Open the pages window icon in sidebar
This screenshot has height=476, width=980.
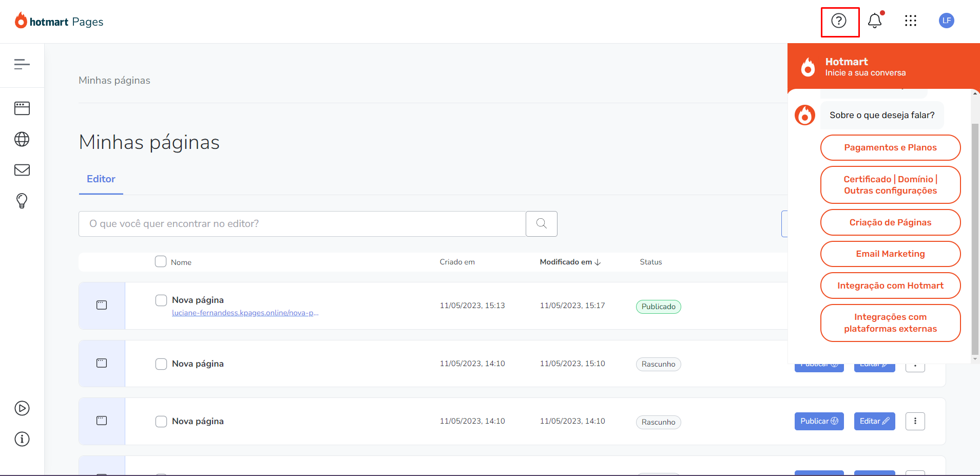22,108
